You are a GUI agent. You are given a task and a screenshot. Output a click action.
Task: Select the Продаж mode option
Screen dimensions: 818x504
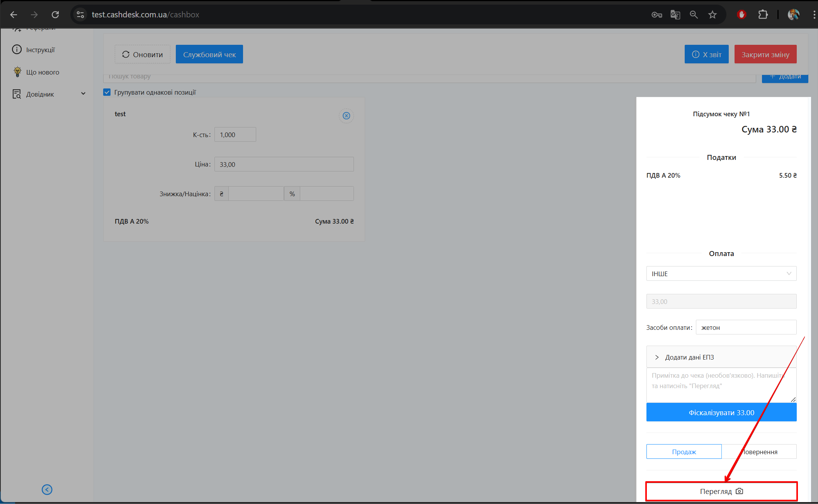(684, 451)
